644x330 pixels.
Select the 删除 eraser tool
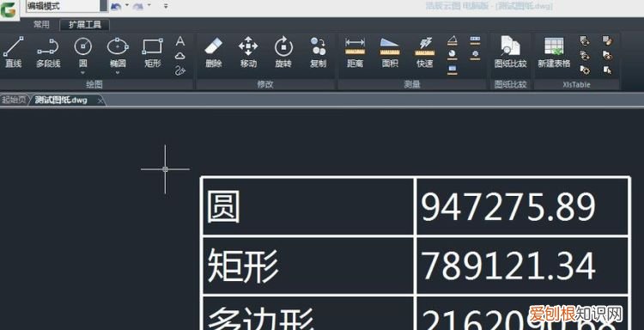[214, 52]
